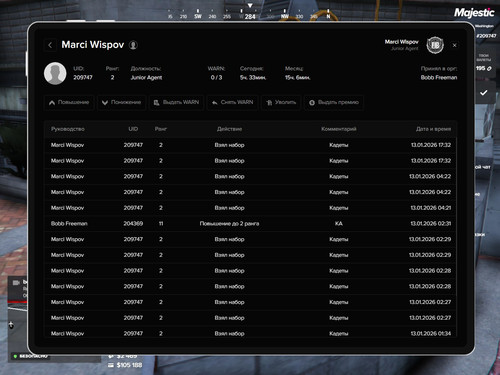Click the Junior Agent position in profile row

point(146,78)
